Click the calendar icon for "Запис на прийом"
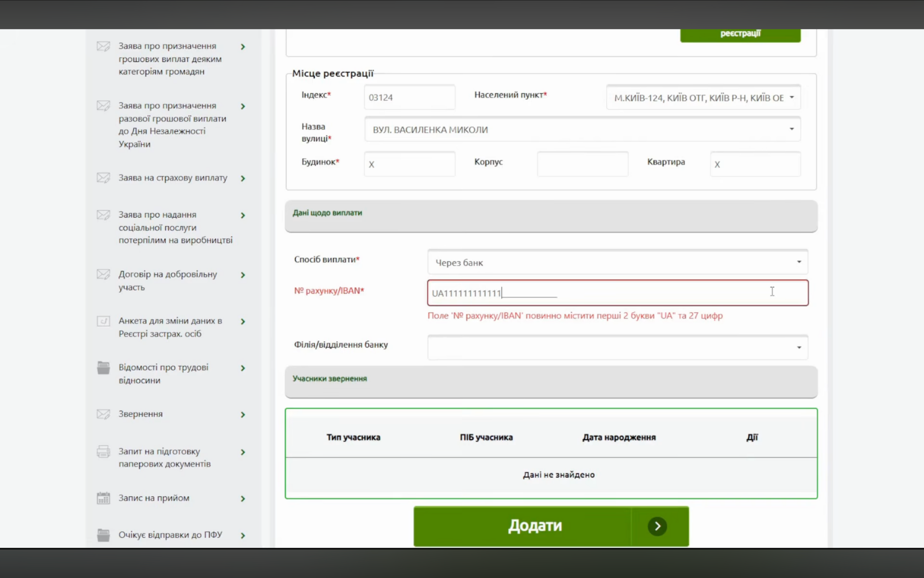This screenshot has height=578, width=924. pyautogui.click(x=103, y=498)
